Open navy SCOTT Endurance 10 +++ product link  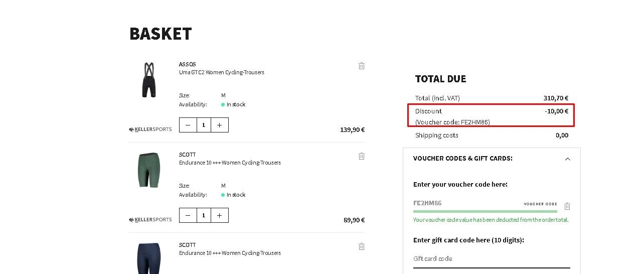[230, 253]
